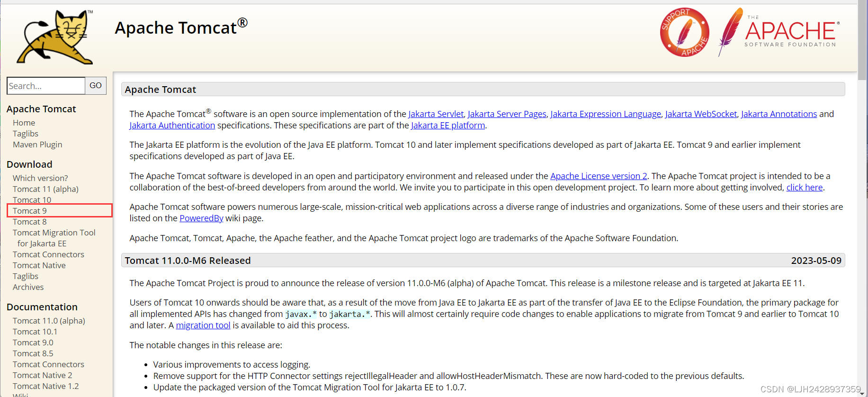Follow the Jakarta Servlet link

pos(436,114)
